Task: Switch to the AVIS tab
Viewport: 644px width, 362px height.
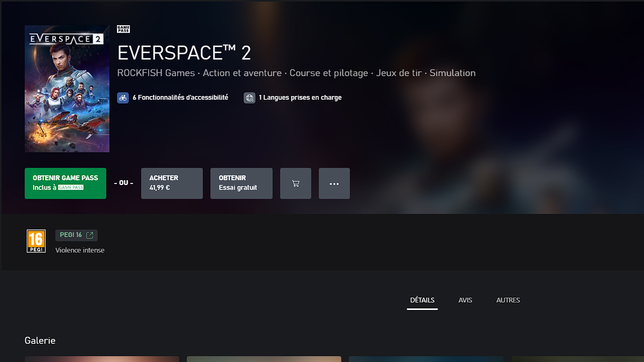Action: tap(465, 300)
